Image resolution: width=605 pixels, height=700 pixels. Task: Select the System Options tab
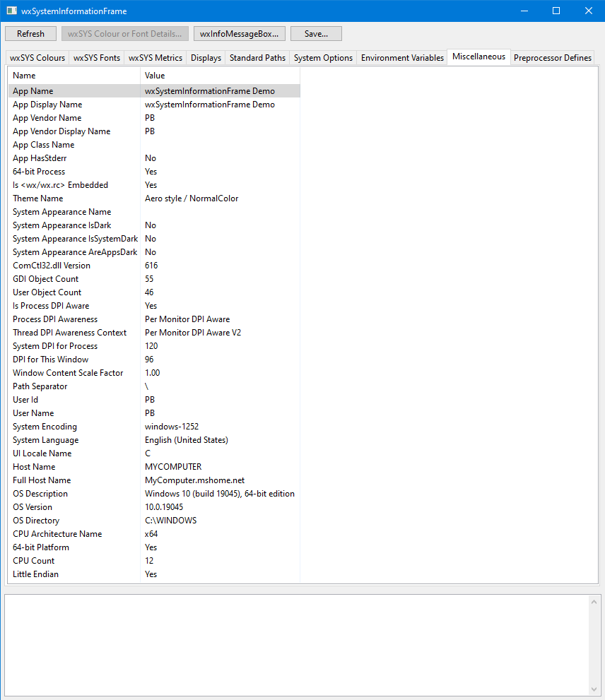click(x=323, y=58)
